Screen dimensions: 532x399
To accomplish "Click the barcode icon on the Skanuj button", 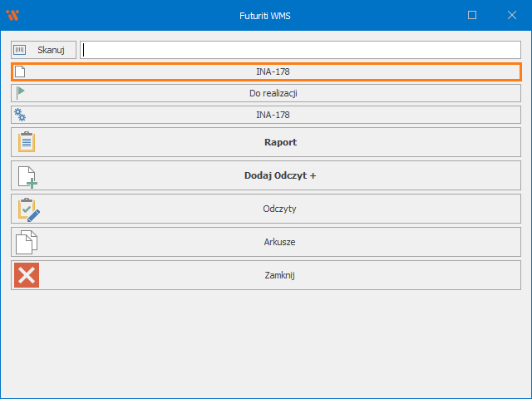I will pyautogui.click(x=20, y=50).
